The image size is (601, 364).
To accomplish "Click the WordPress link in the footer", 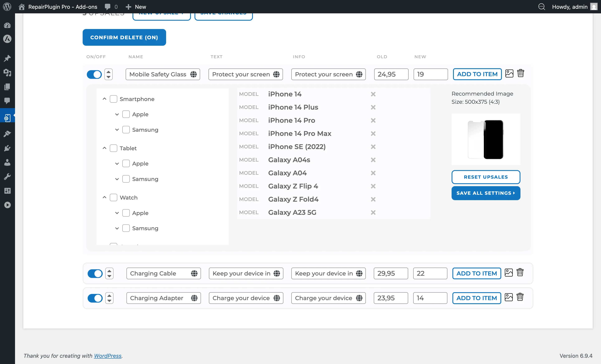I will coord(107,356).
